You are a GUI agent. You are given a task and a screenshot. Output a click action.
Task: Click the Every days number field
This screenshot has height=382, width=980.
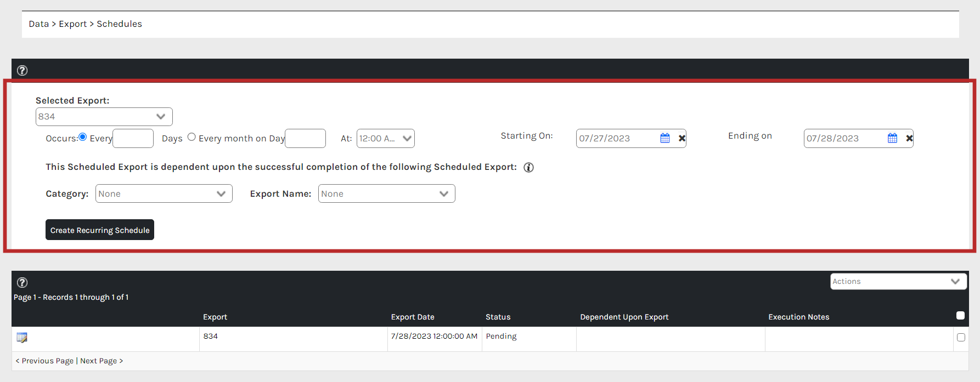click(x=133, y=139)
